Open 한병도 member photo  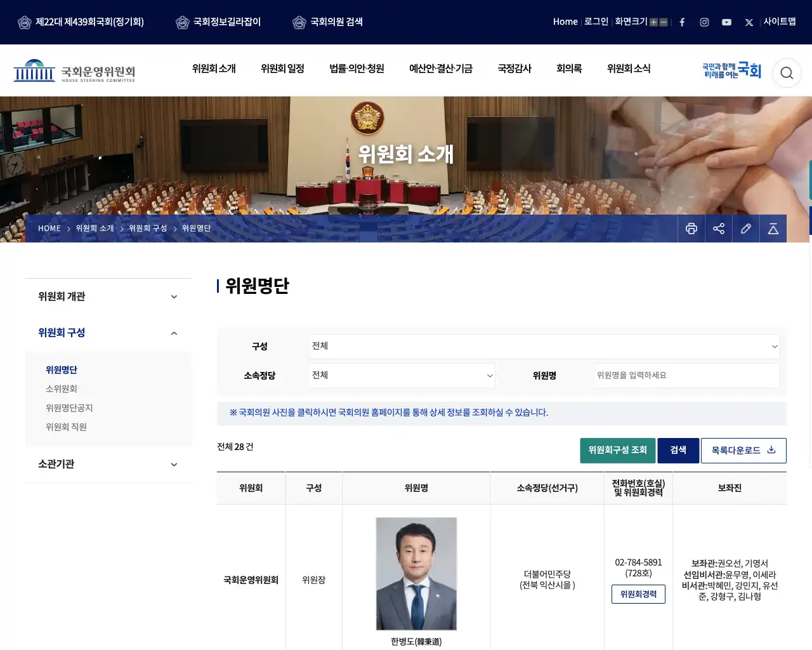(x=416, y=574)
